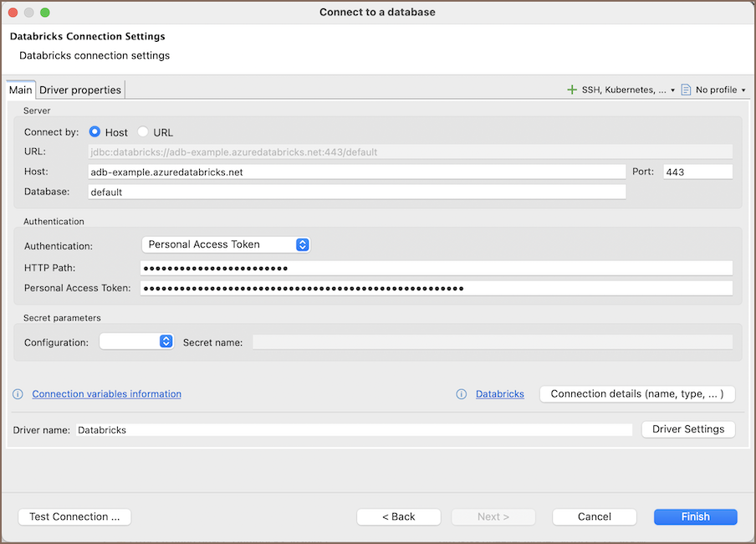Switch to the Driver properties tab
The image size is (756, 544).
(80, 90)
